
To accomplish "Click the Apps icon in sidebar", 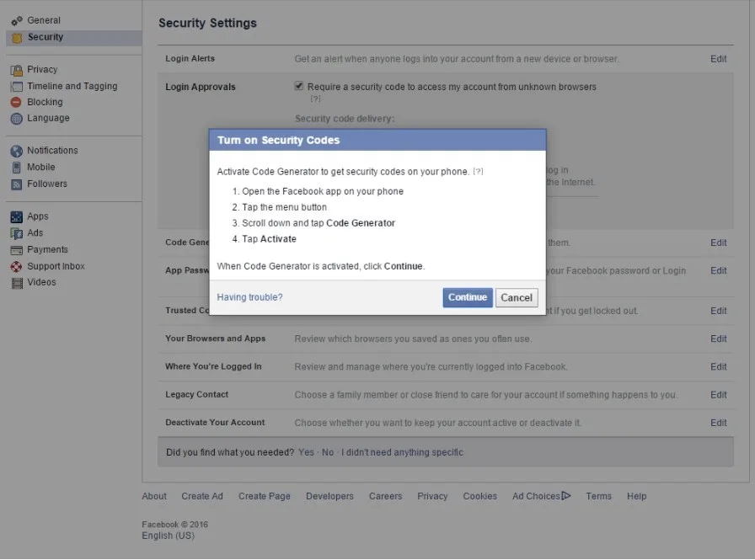I will (x=16, y=217).
